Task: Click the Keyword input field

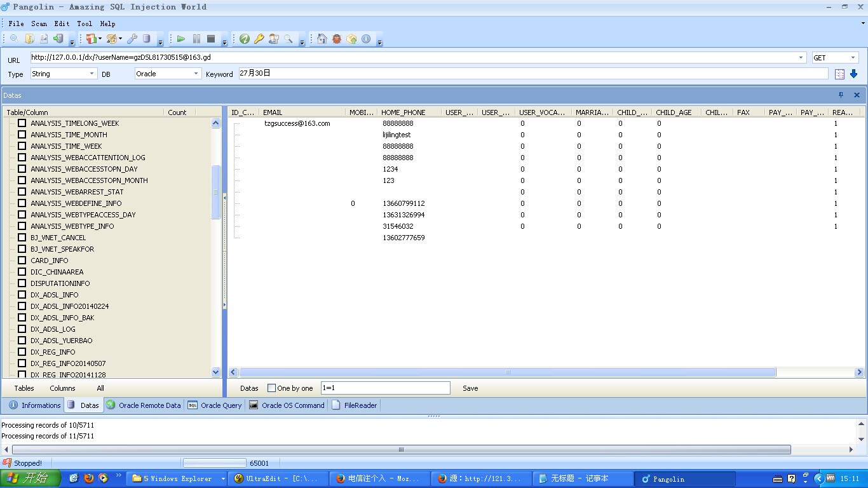Action: coord(533,74)
